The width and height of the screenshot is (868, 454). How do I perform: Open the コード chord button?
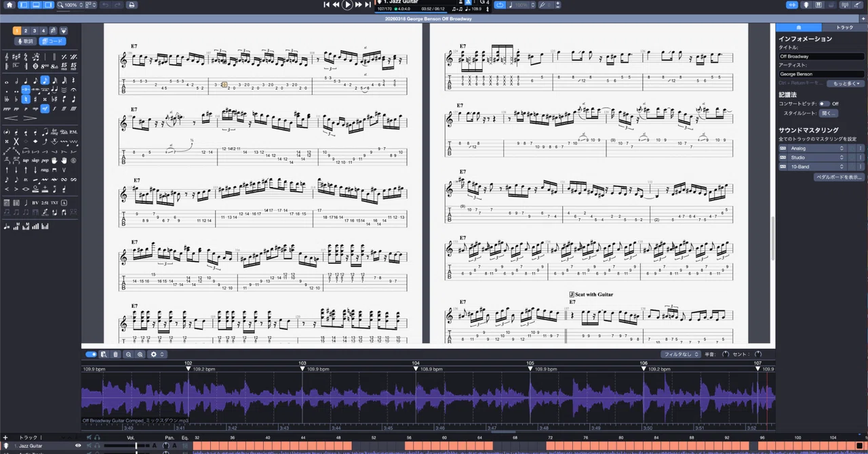(x=52, y=41)
